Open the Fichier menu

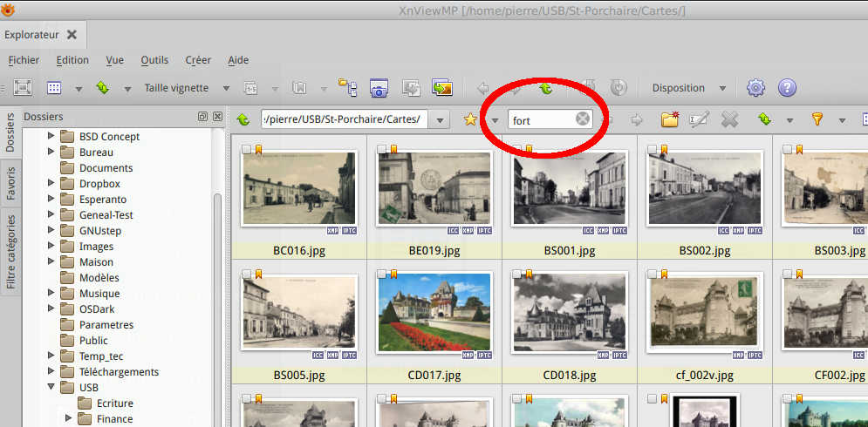(x=24, y=60)
